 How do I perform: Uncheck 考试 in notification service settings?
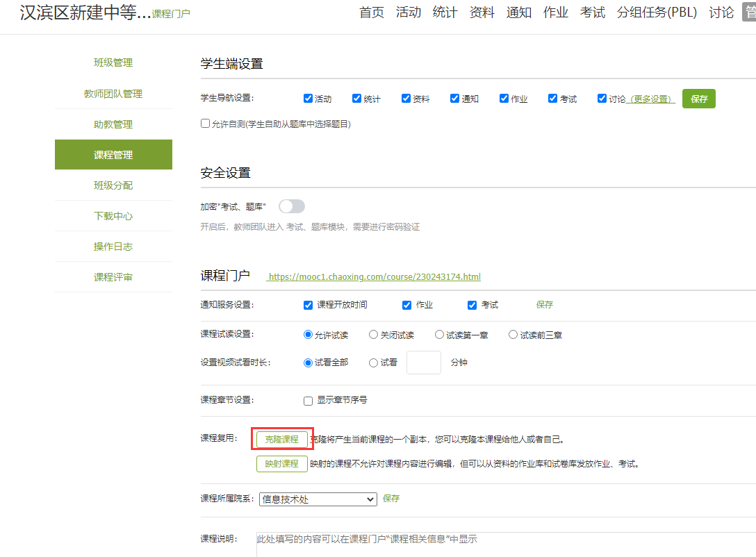(x=472, y=305)
